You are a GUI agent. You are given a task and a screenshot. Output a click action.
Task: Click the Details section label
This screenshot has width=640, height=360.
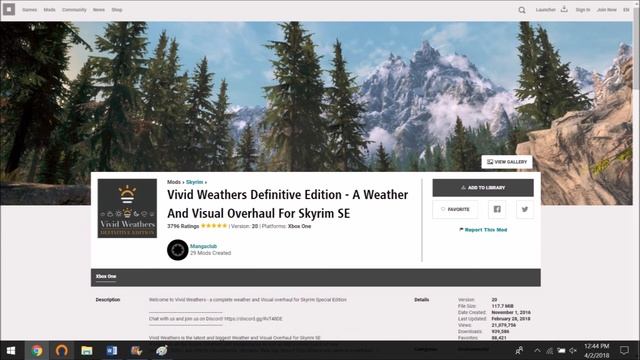pos(422,300)
